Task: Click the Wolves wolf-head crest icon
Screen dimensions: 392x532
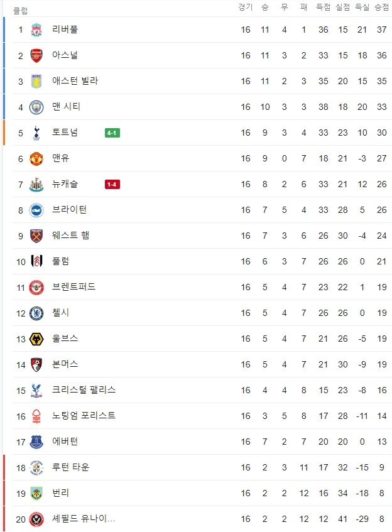Action: point(36,339)
